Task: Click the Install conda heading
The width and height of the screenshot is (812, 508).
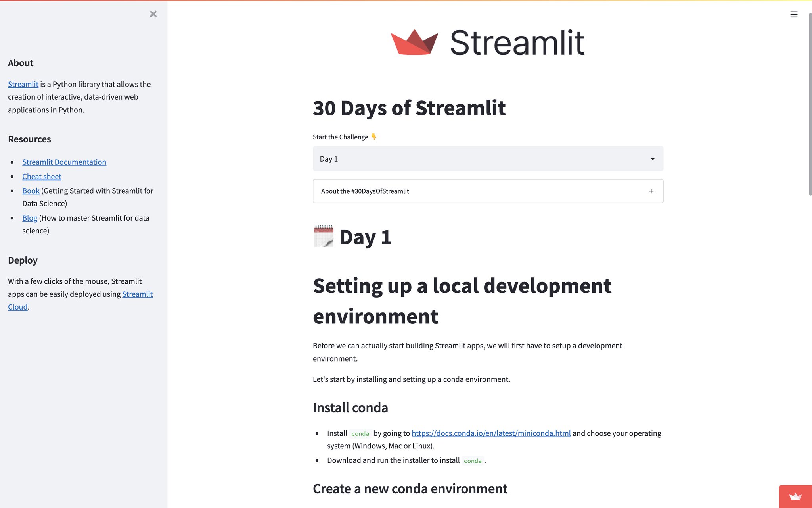Action: [350, 408]
